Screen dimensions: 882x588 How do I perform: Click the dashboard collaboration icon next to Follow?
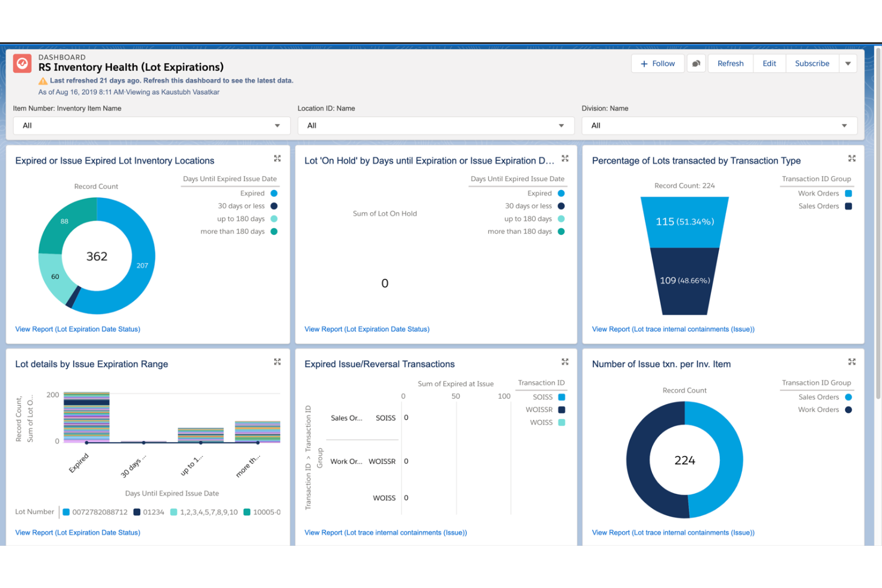click(x=696, y=64)
